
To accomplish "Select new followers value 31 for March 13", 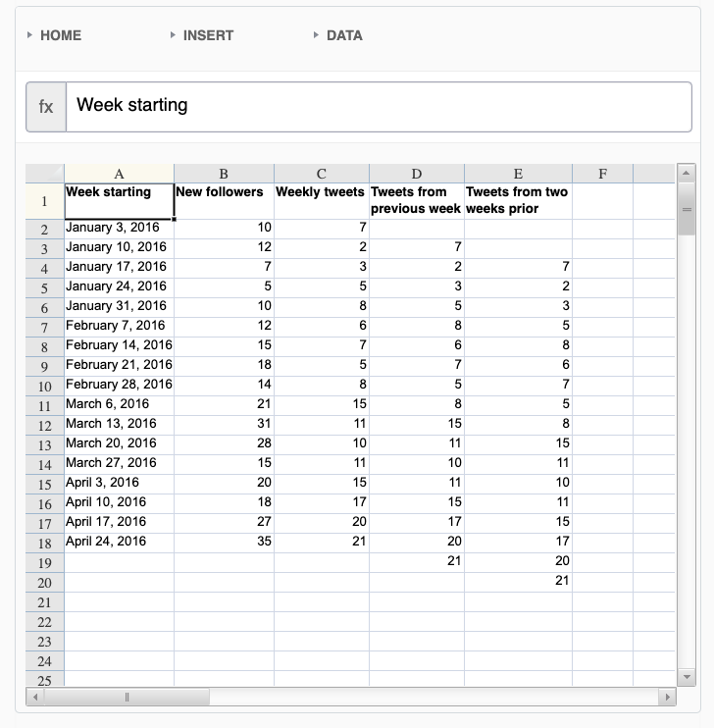I will [x=225, y=425].
